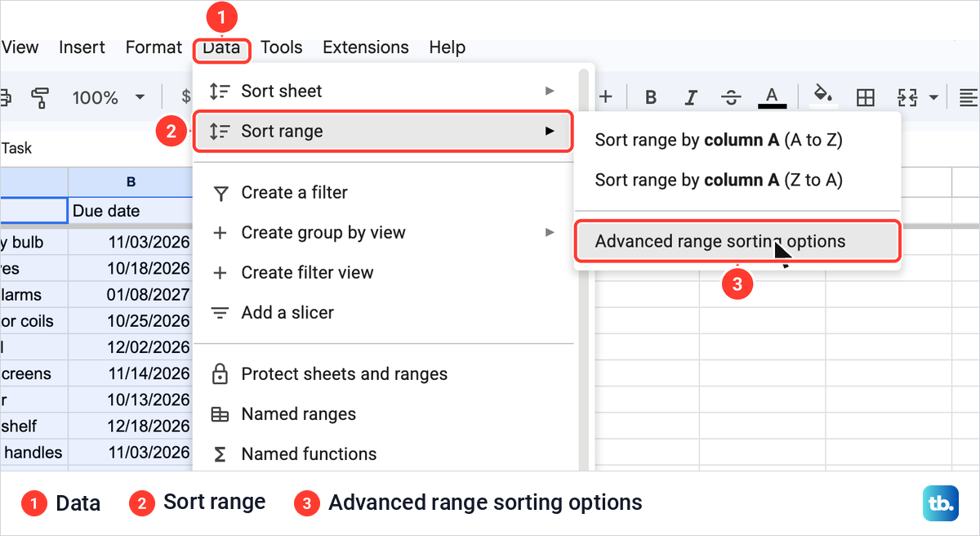
Task: Click cell with date 10/25/2026
Action: click(131, 321)
